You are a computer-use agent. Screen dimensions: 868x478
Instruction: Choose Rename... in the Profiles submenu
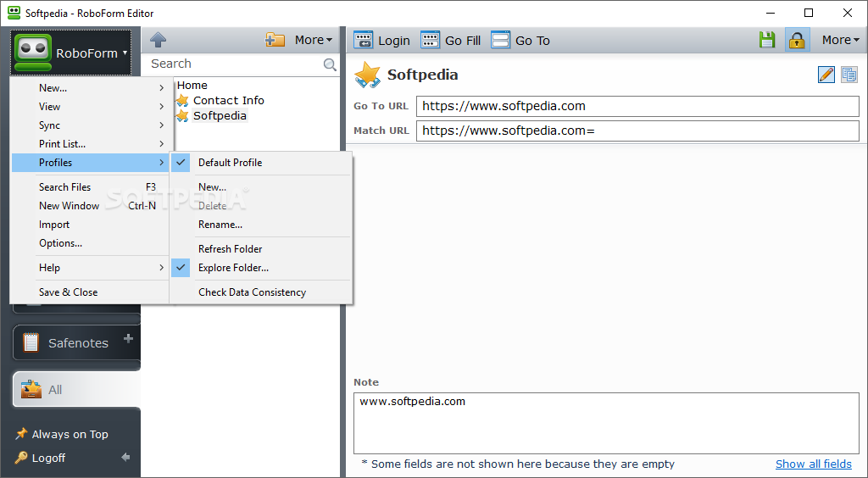point(261,225)
